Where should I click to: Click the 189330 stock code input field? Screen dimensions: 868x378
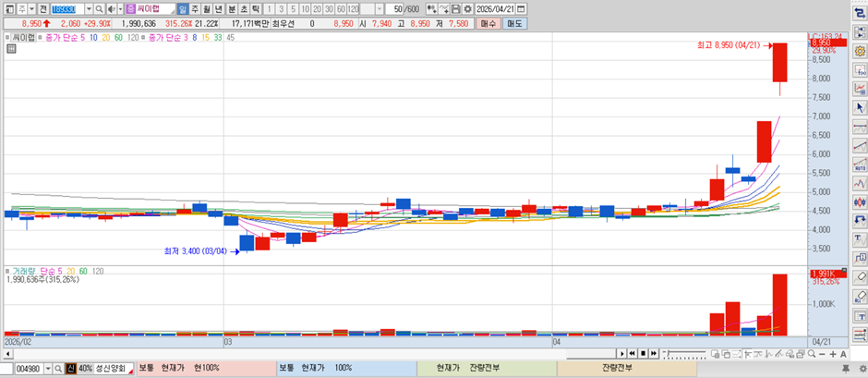point(67,9)
